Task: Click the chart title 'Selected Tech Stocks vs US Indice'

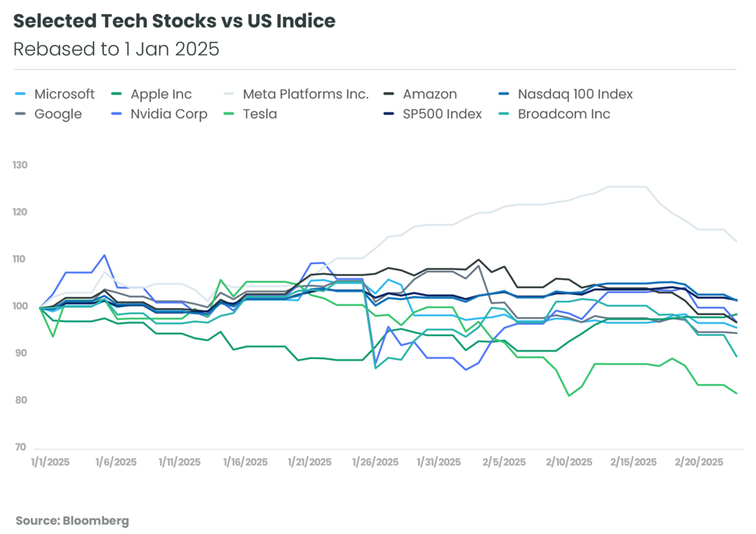Action: coord(174,21)
